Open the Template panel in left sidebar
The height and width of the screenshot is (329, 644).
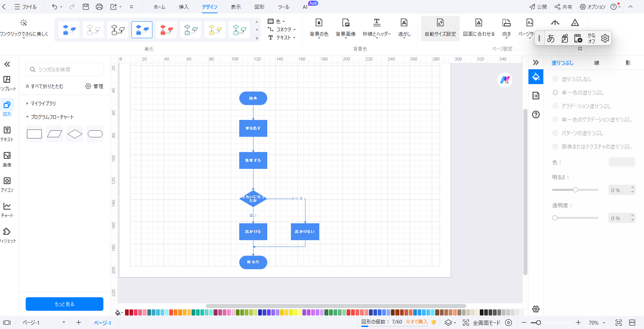click(x=7, y=83)
